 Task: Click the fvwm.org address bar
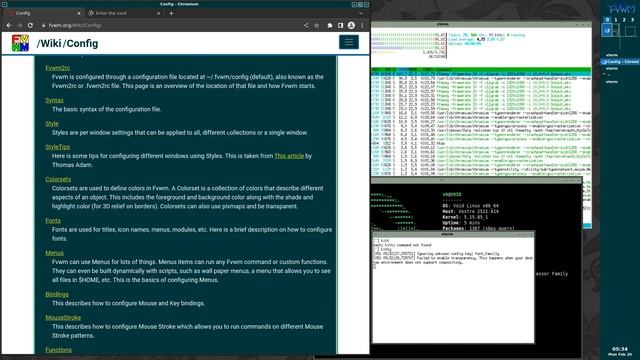tap(169, 25)
